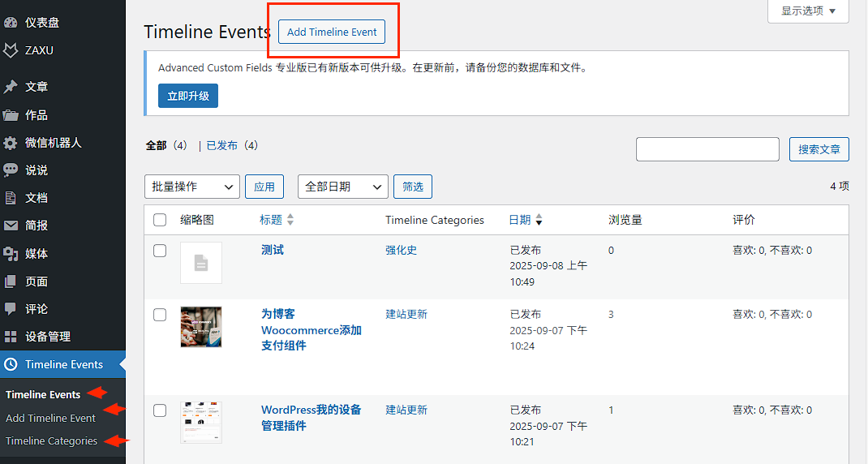This screenshot has width=868, height=464.
Task: Click the speech bubble icon for 说说
Action: 11,170
